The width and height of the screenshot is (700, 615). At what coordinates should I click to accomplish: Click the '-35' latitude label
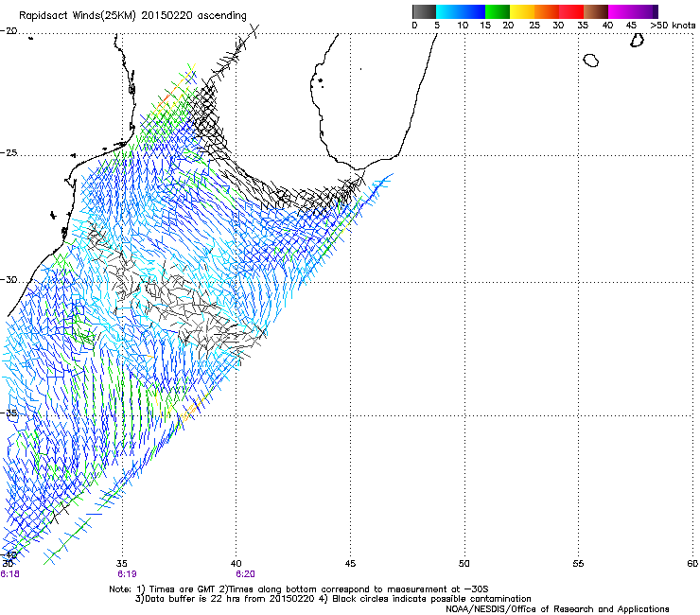point(9,413)
